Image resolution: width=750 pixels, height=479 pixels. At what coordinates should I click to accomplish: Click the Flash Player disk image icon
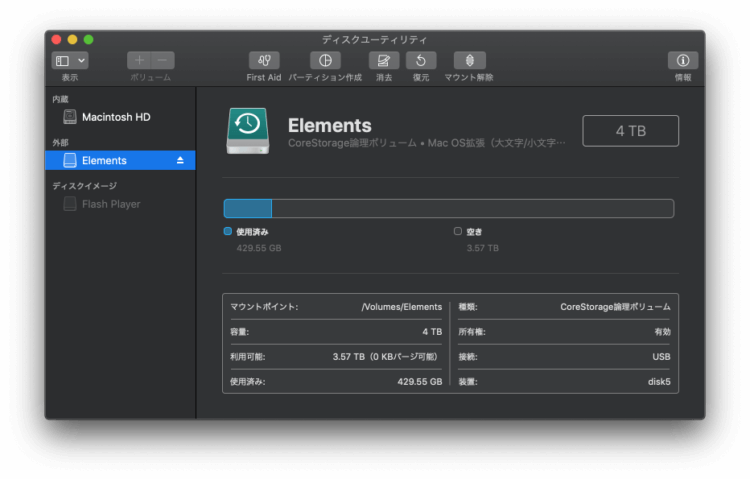click(x=70, y=204)
